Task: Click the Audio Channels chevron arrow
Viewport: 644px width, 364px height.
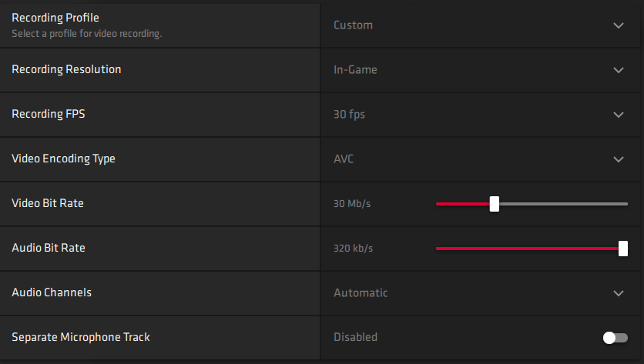Action: point(619,293)
